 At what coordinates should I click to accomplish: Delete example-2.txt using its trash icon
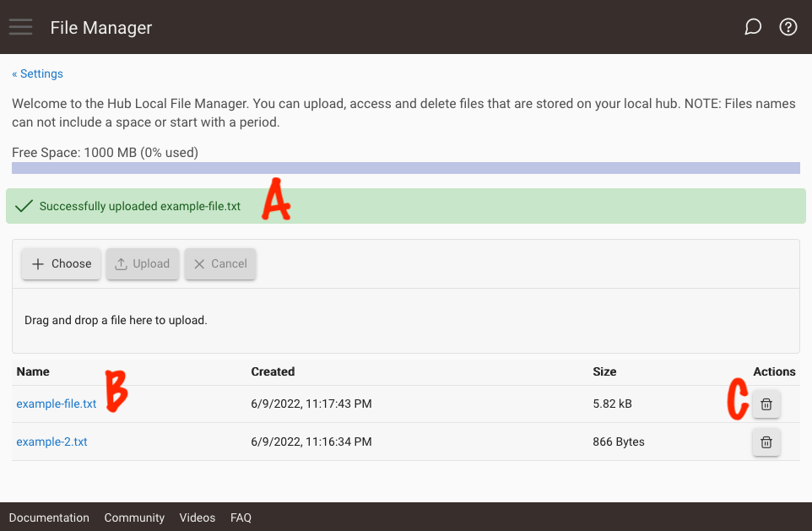[x=766, y=442]
